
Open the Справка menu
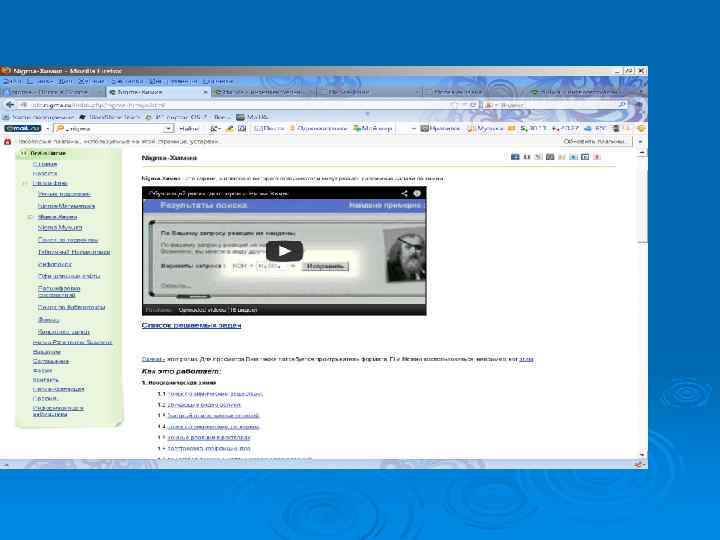[x=218, y=81]
